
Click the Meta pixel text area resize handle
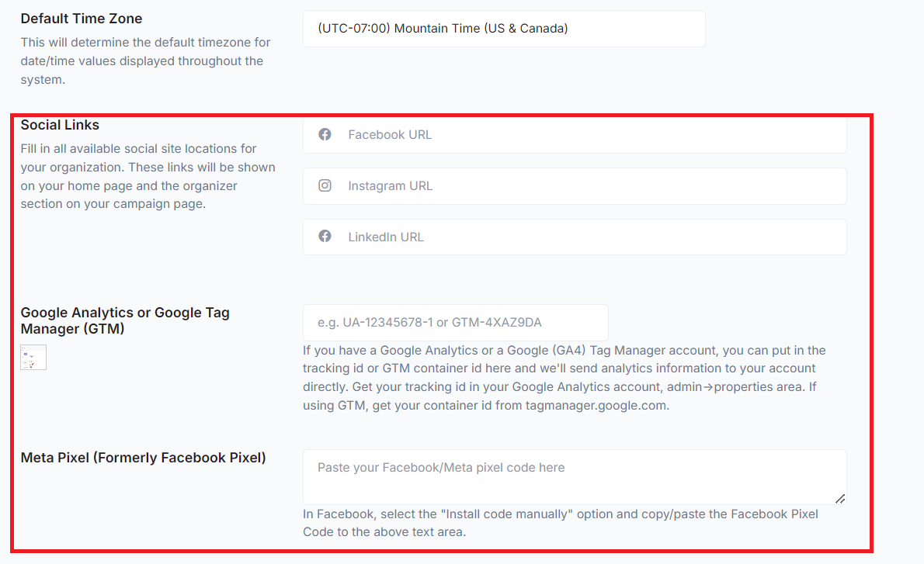[840, 499]
